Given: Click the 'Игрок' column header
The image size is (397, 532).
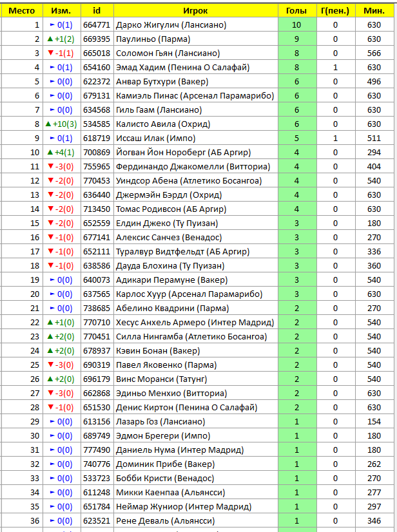Looking at the screenshot, I should [x=196, y=10].
